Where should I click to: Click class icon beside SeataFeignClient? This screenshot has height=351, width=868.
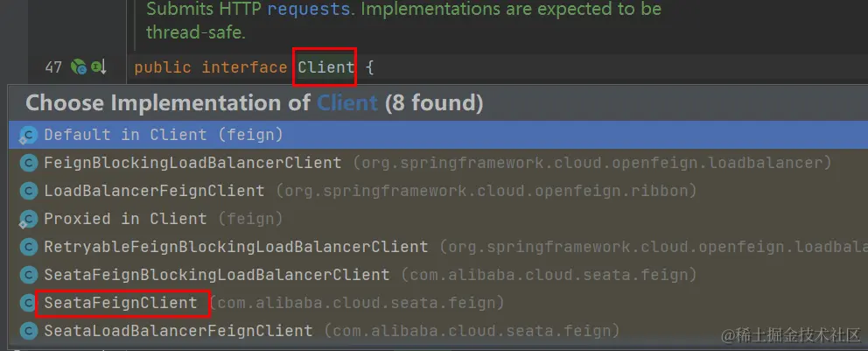[28, 303]
